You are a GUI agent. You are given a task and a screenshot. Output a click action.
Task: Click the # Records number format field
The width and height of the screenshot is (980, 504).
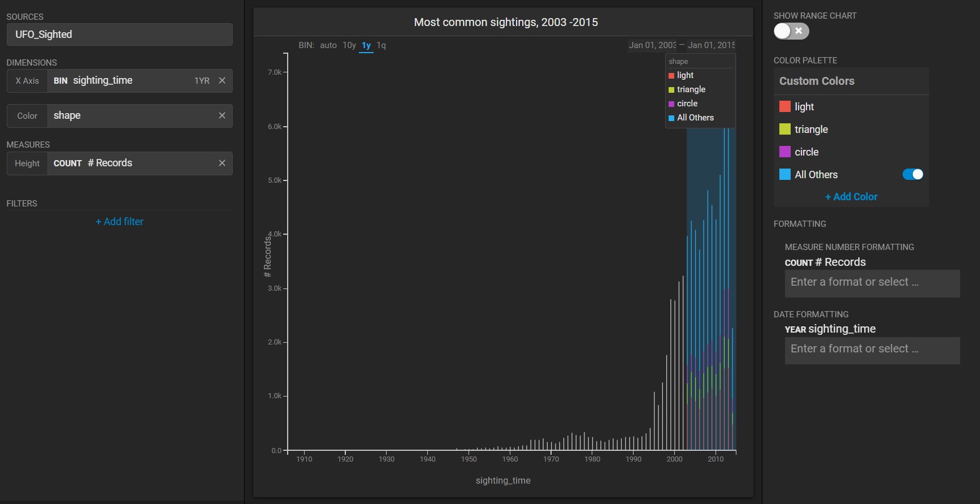click(871, 283)
